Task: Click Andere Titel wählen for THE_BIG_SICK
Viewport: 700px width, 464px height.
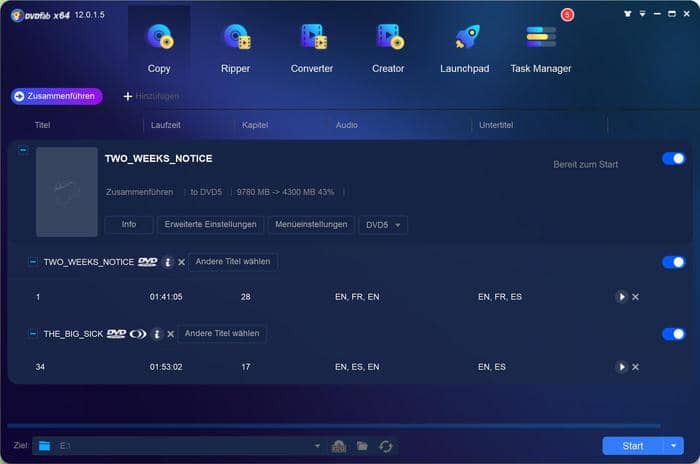Action: pyautogui.click(x=222, y=334)
